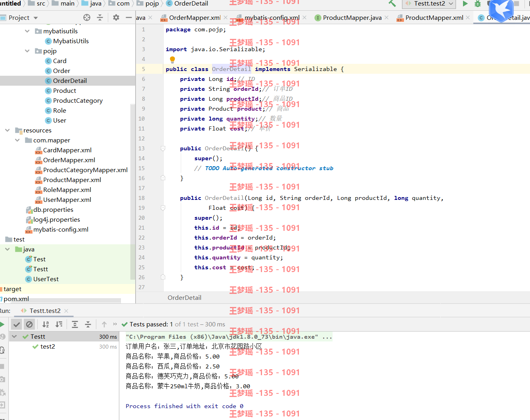Open the Order class file
This screenshot has height=420, width=530.
pyautogui.click(x=57, y=71)
